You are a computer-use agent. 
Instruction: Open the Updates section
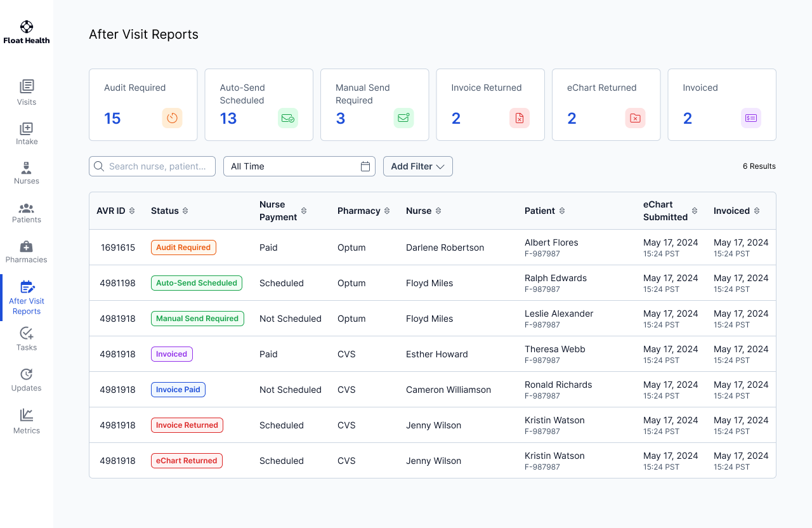click(x=26, y=375)
